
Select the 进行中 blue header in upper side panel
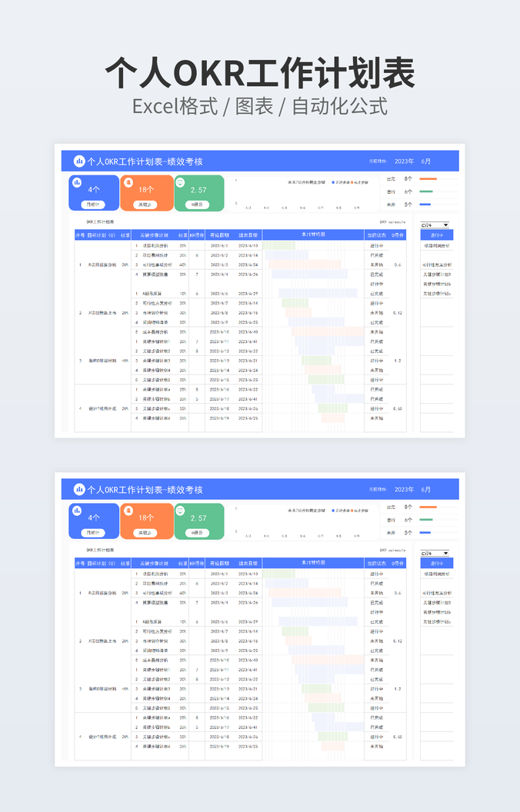point(437,235)
